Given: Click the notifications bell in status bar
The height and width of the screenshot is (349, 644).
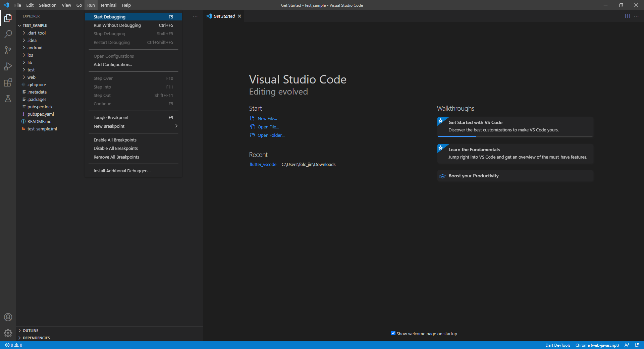Looking at the screenshot, I should [637, 345].
